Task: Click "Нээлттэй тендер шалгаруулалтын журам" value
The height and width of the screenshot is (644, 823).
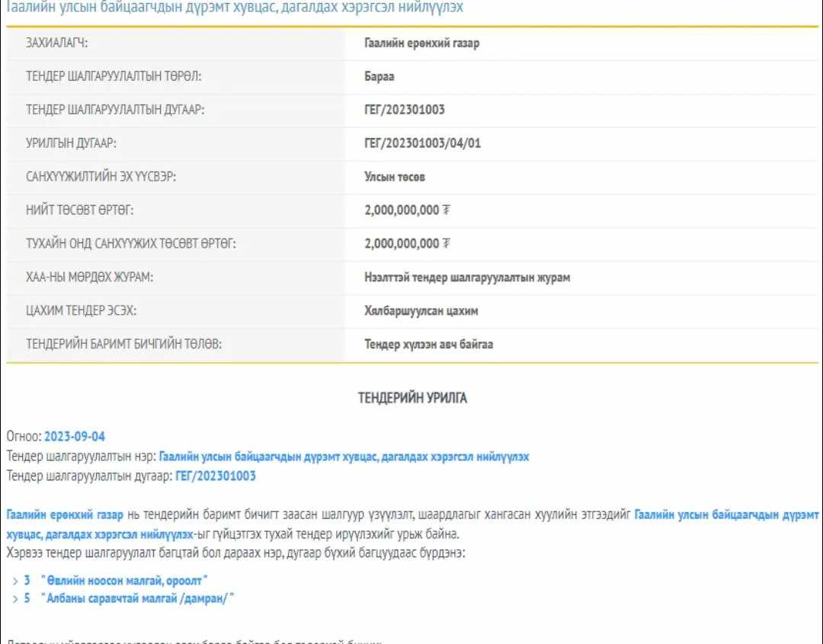Action: click(x=467, y=277)
